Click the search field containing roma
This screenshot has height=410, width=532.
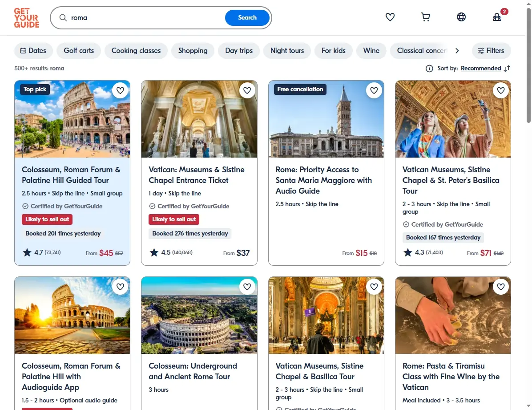tap(146, 18)
